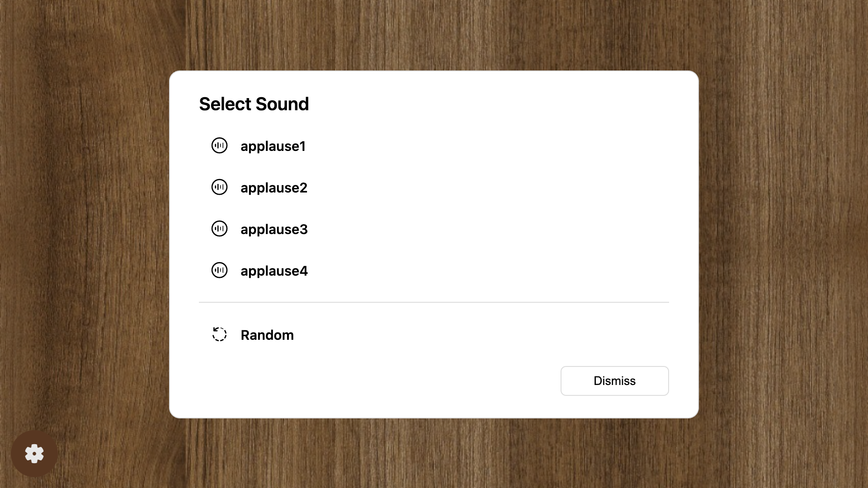868x488 pixels.
Task: Select the applause1 sound label
Action: coord(273,146)
